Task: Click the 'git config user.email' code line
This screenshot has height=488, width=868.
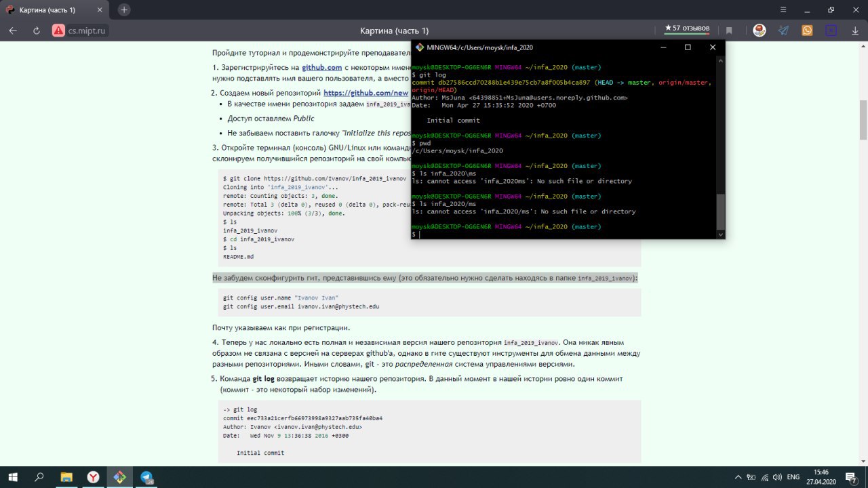Action: [x=301, y=306]
